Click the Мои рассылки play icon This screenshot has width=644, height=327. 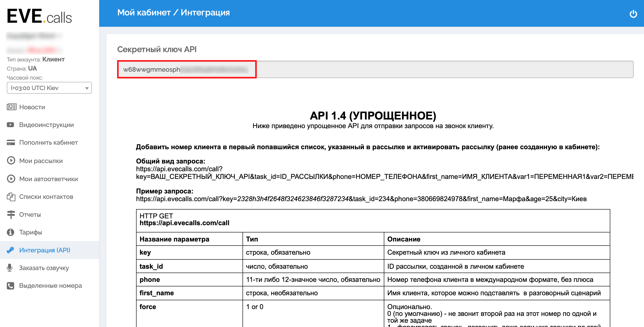[11, 161]
